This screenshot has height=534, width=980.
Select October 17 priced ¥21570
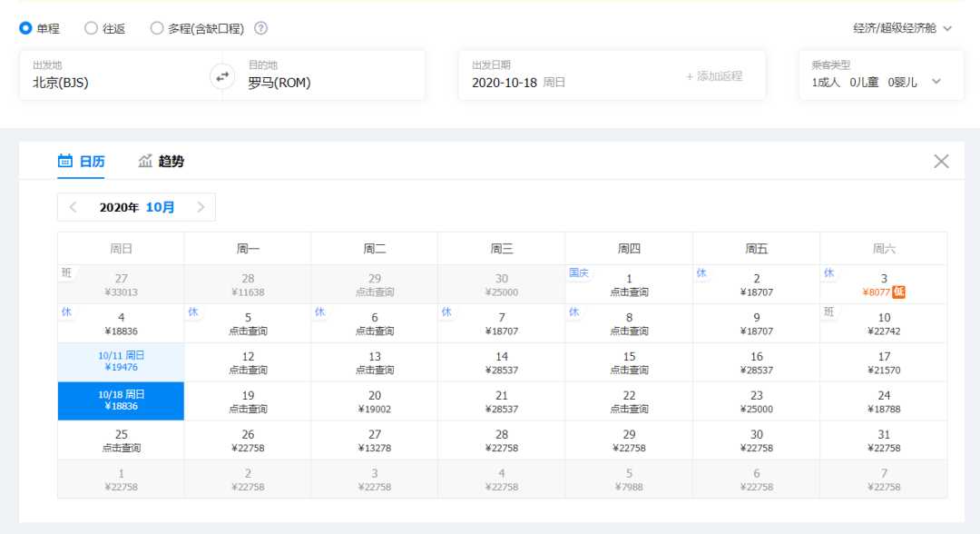(884, 362)
